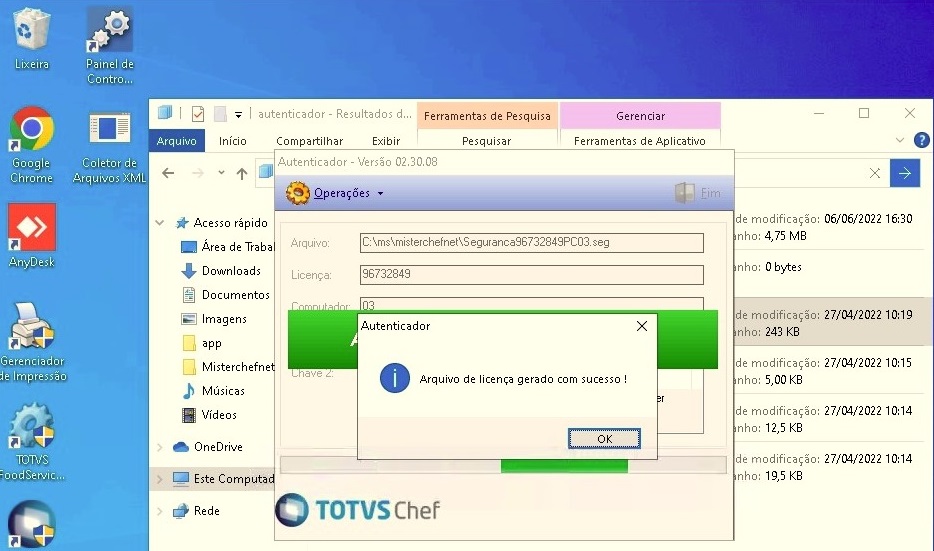Click the properties checkmark icon in Explorer title bar

(198, 113)
